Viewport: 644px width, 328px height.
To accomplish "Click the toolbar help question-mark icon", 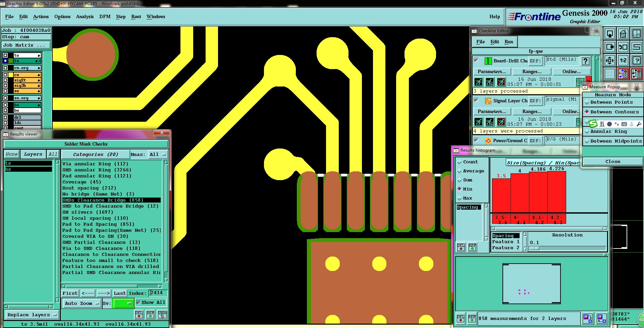I will pos(636,60).
